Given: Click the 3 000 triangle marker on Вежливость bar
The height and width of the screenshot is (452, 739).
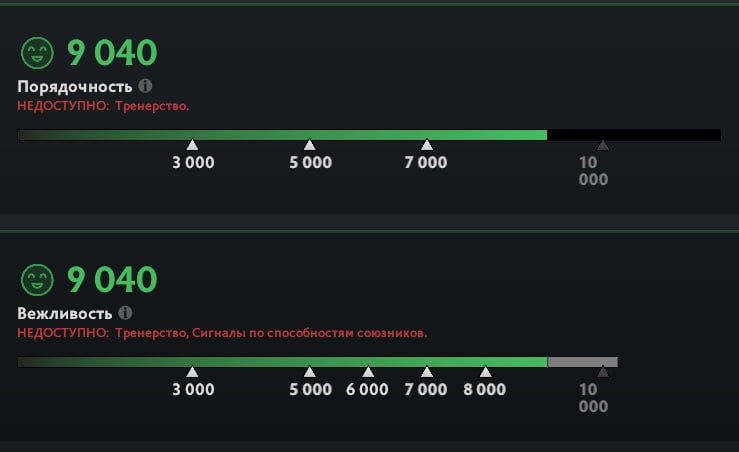Looking at the screenshot, I should 192,371.
